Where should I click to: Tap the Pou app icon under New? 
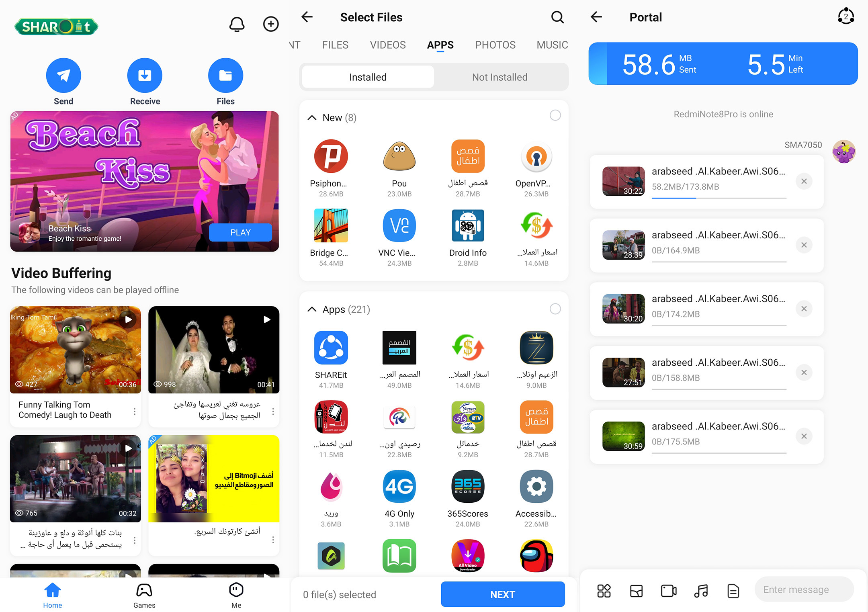tap(399, 157)
